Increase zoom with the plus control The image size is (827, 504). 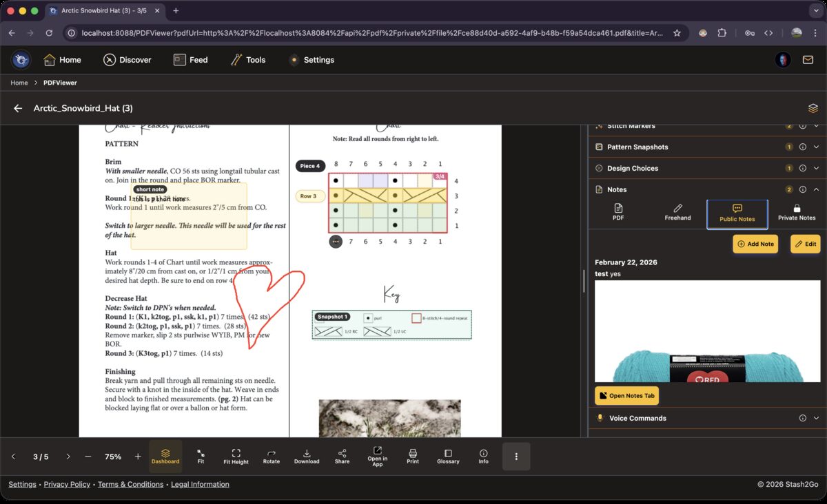137,456
